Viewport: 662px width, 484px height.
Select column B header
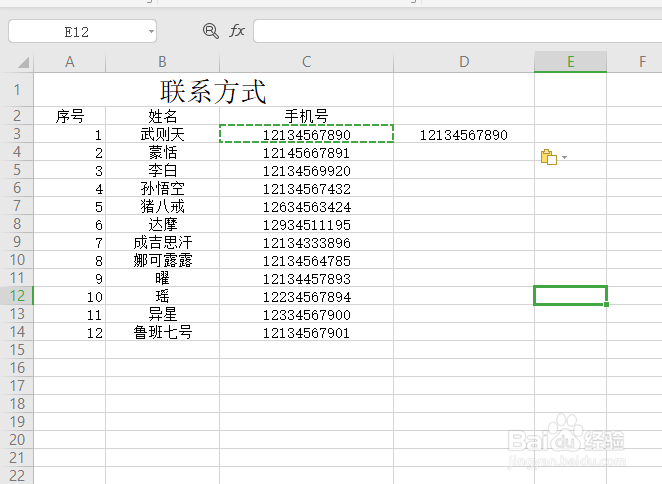pos(163,62)
